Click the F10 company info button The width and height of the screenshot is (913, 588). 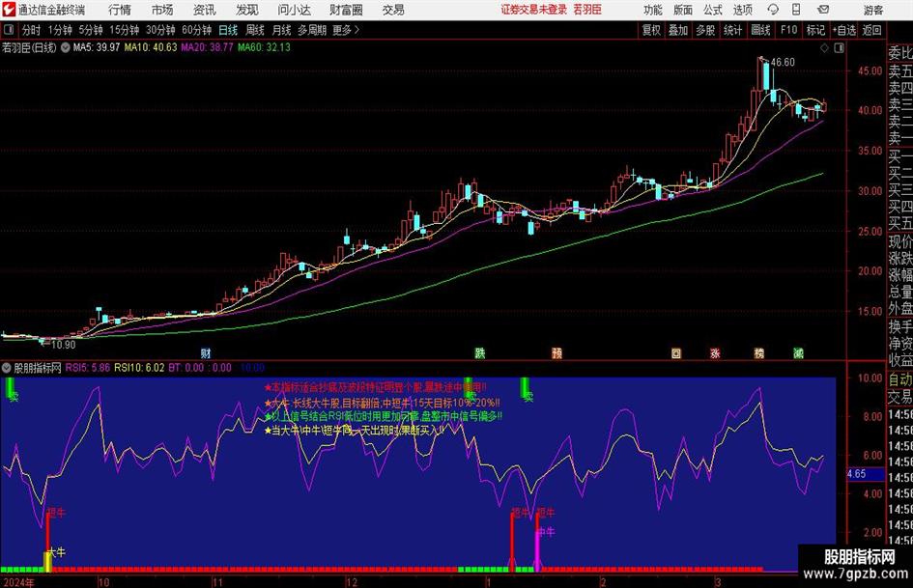click(788, 30)
